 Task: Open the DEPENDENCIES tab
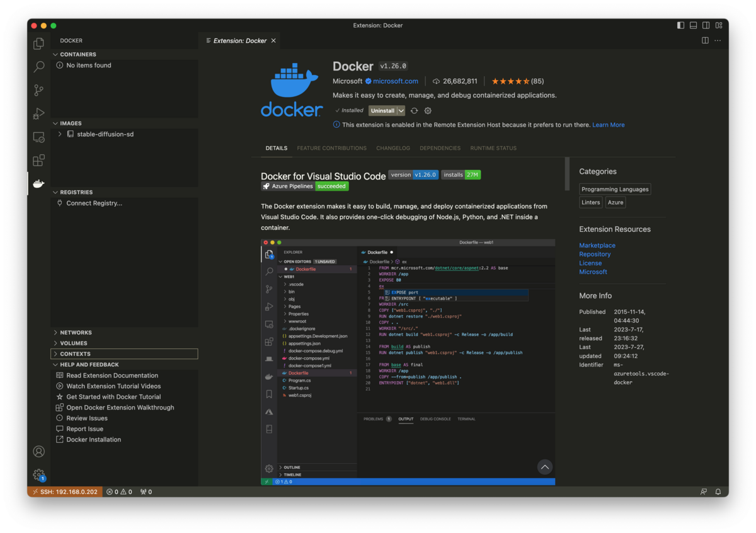pos(440,148)
